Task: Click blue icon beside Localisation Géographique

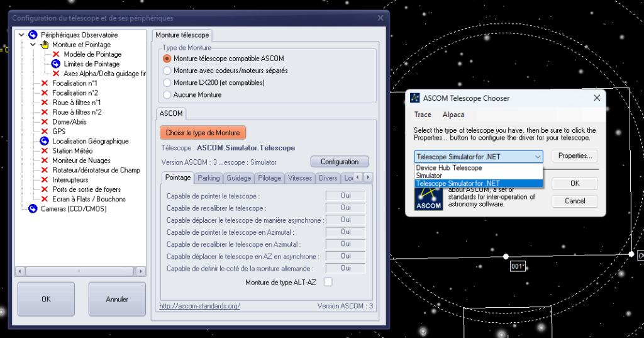Action: coord(45,141)
